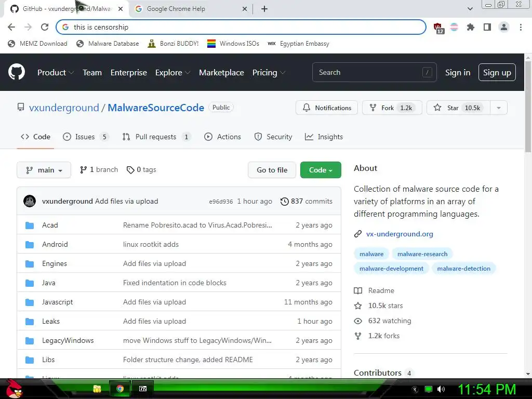This screenshot has height=399, width=532.
Task: Open the Security tab
Action: pos(273,137)
